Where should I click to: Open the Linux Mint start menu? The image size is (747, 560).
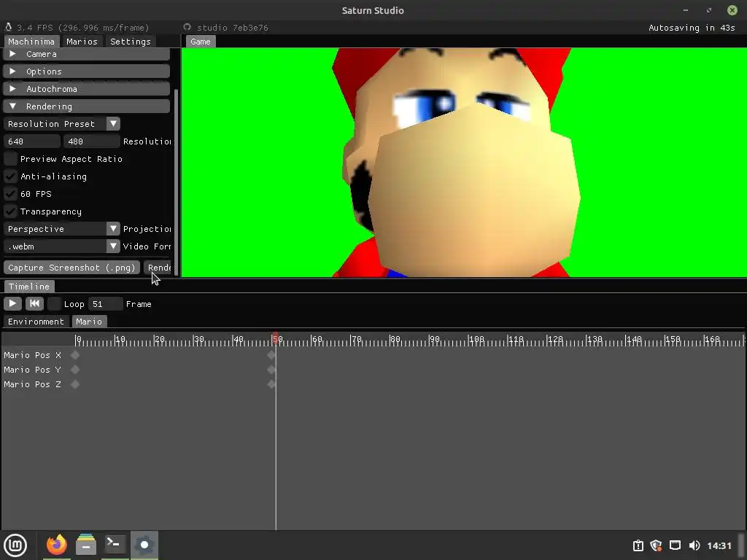pos(15,545)
